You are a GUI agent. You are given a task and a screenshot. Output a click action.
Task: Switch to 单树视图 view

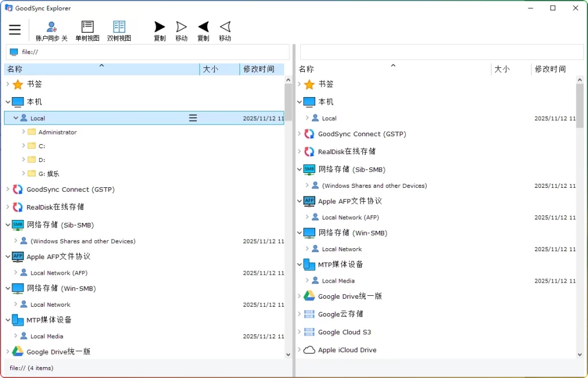[x=87, y=26]
